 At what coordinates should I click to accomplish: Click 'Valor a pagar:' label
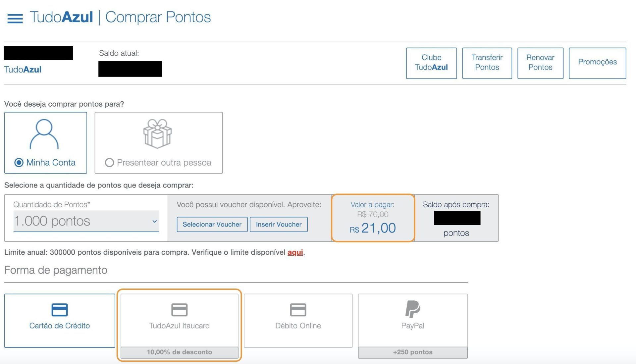pyautogui.click(x=373, y=205)
